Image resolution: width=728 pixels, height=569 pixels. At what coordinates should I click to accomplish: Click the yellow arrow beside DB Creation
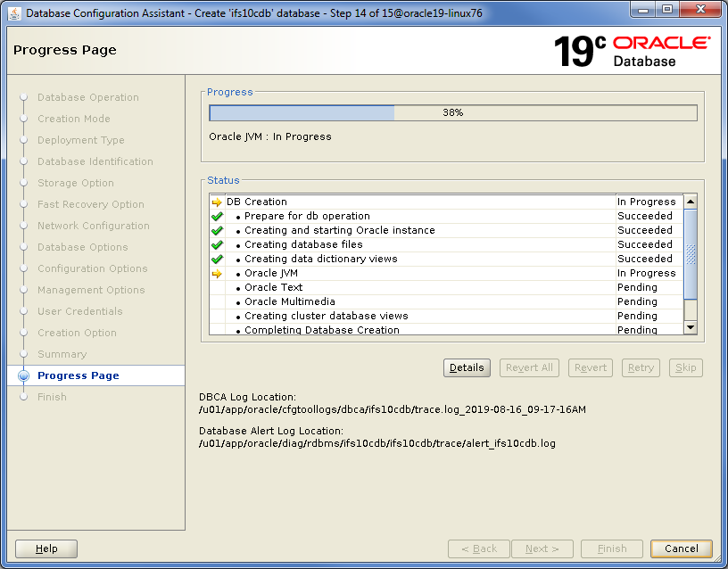click(217, 202)
